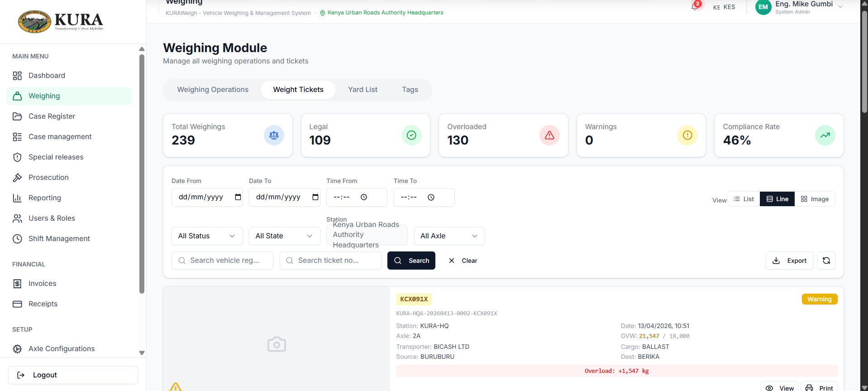
Task: Click the KES currency selector
Action: (x=724, y=7)
